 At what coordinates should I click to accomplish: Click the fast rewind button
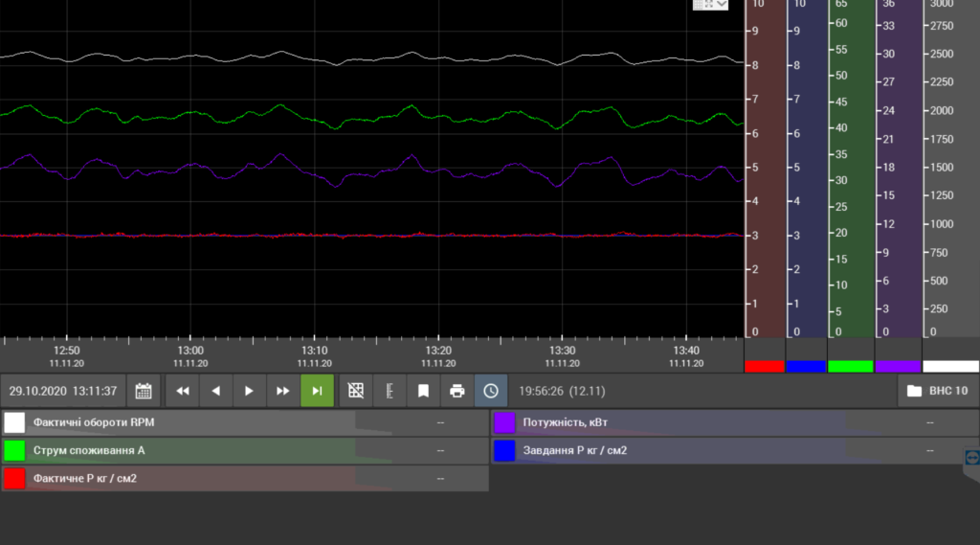pos(183,391)
